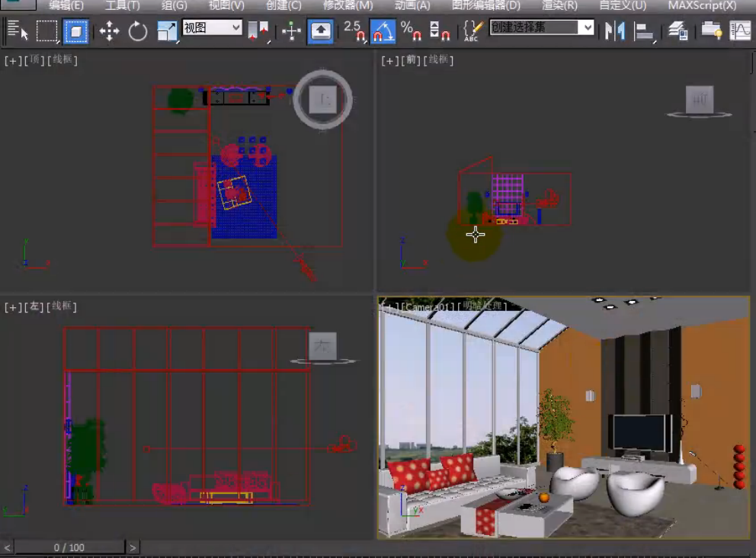The image size is (756, 558).
Task: Open the Layer Manager icon
Action: (x=678, y=31)
